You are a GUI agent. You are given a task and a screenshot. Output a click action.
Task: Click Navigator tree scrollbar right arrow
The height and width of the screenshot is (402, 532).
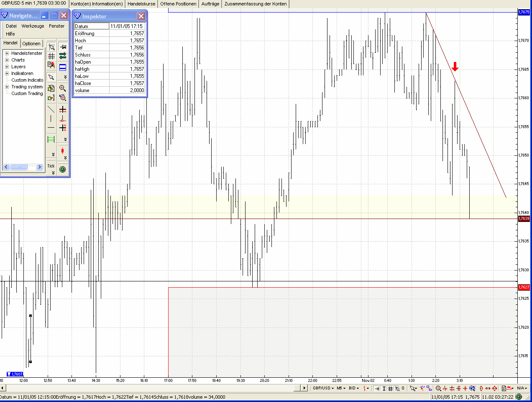click(x=40, y=167)
